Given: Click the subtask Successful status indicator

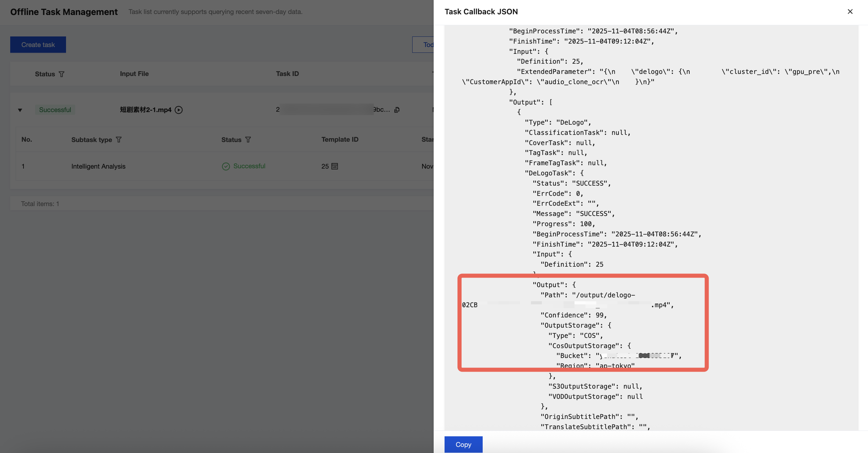Looking at the screenshot, I should 244,166.
